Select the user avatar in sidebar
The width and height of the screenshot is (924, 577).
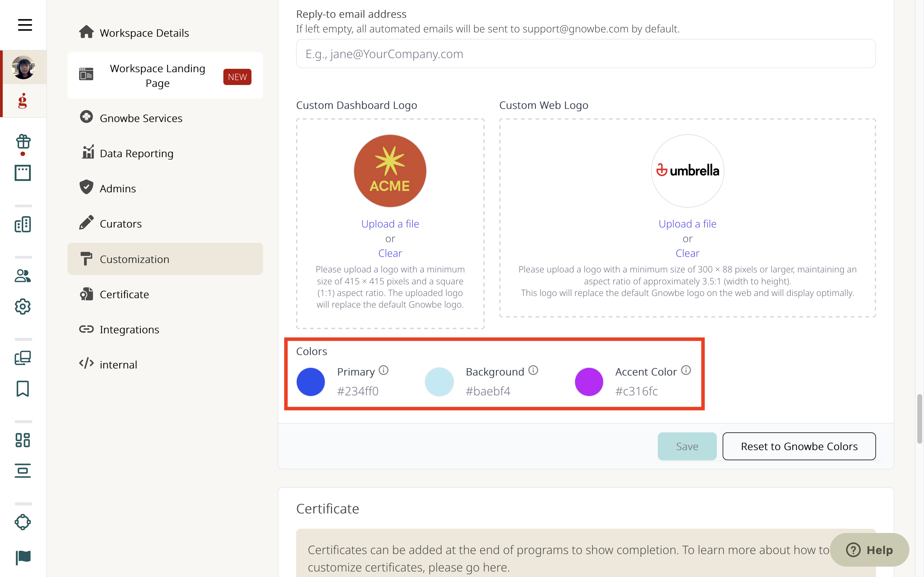(24, 67)
